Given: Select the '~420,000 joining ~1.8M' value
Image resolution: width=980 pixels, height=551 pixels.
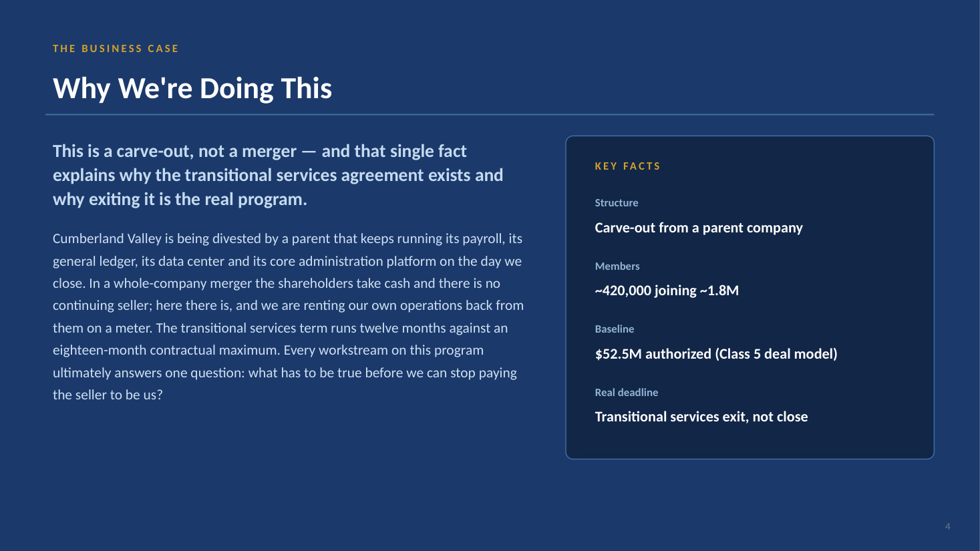Looking at the screenshot, I should [667, 291].
